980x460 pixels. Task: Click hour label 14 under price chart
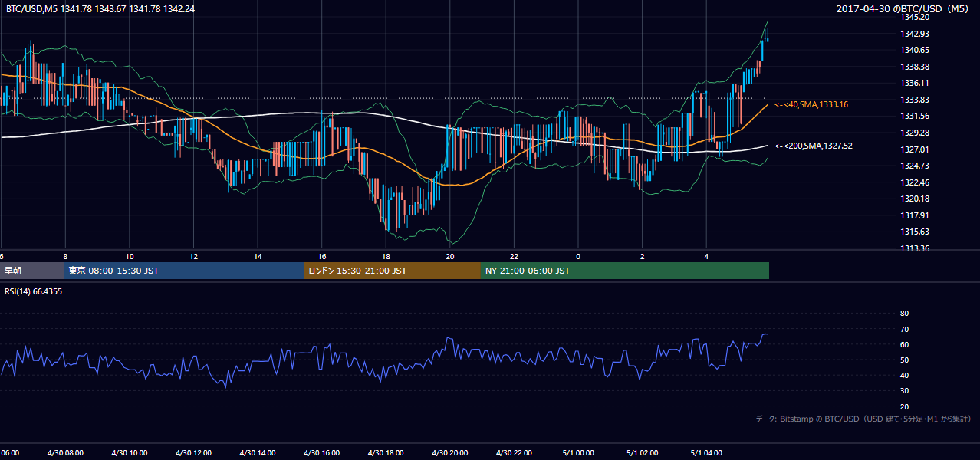pos(258,257)
